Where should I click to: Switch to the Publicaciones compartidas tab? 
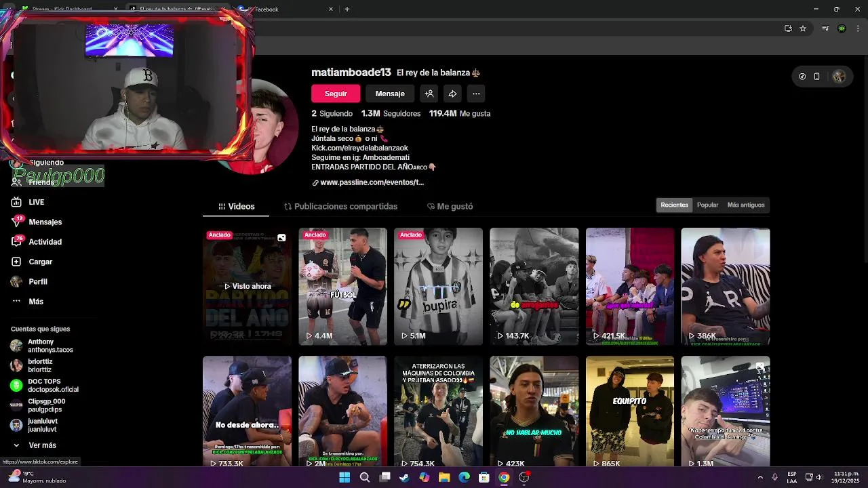[x=340, y=206]
